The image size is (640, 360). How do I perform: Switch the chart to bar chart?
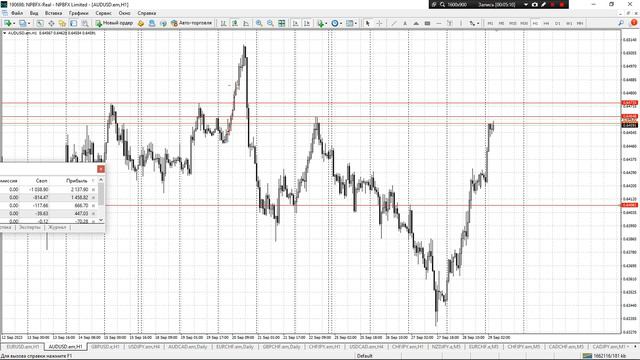click(x=223, y=23)
